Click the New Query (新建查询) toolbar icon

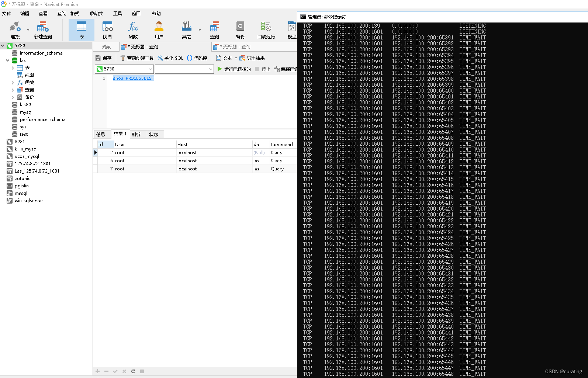[43, 30]
